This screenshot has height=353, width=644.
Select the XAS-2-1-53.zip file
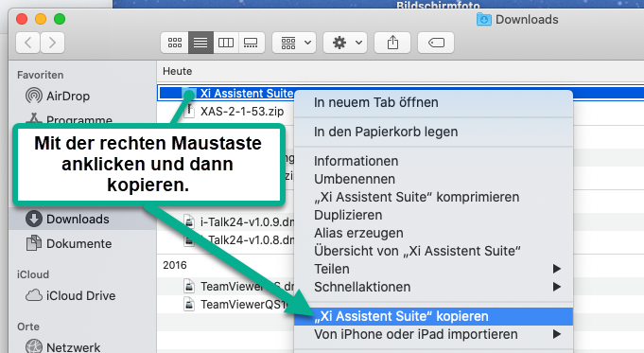click(242, 112)
